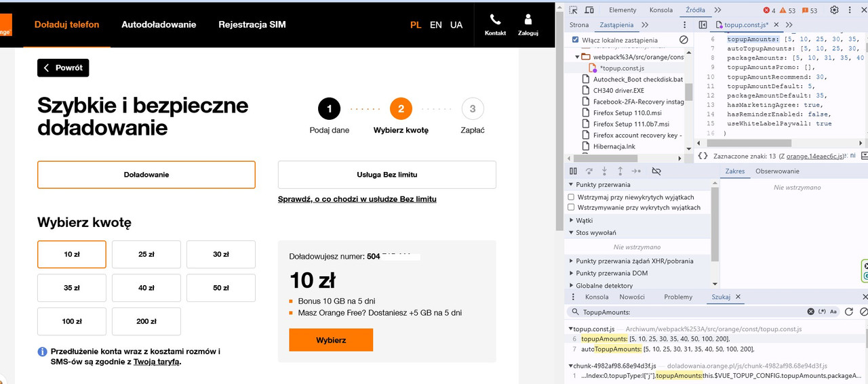This screenshot has height=384, width=868.
Task: Open 'Autodoładowanie' in site navigation
Action: point(159,24)
